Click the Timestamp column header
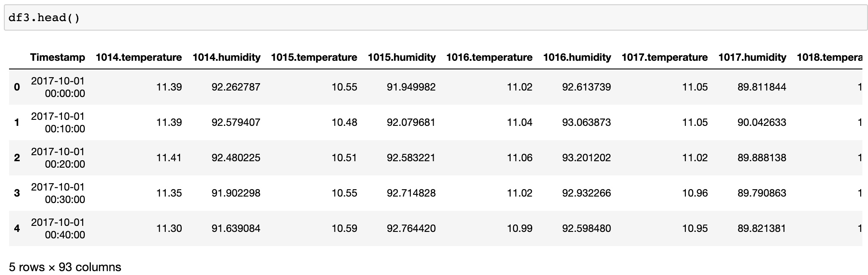The image size is (868, 275). click(x=58, y=57)
